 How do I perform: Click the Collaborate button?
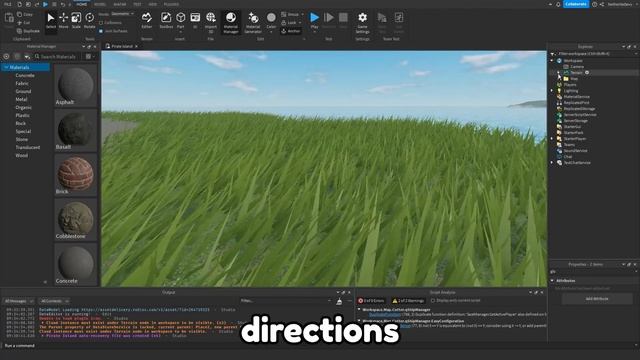pos(576,4)
